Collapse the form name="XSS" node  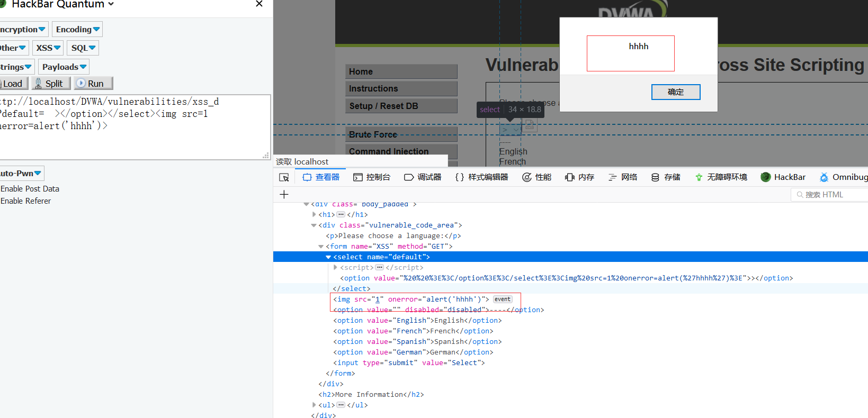click(321, 247)
